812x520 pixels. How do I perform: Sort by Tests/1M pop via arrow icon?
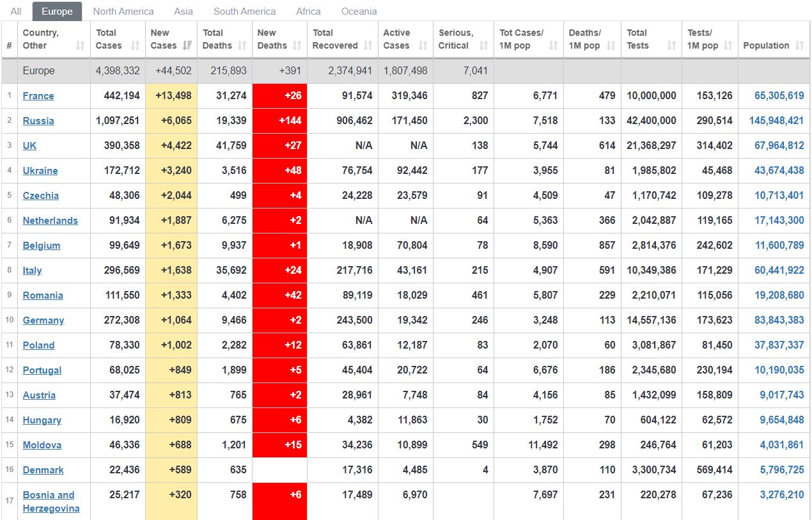[x=728, y=45]
